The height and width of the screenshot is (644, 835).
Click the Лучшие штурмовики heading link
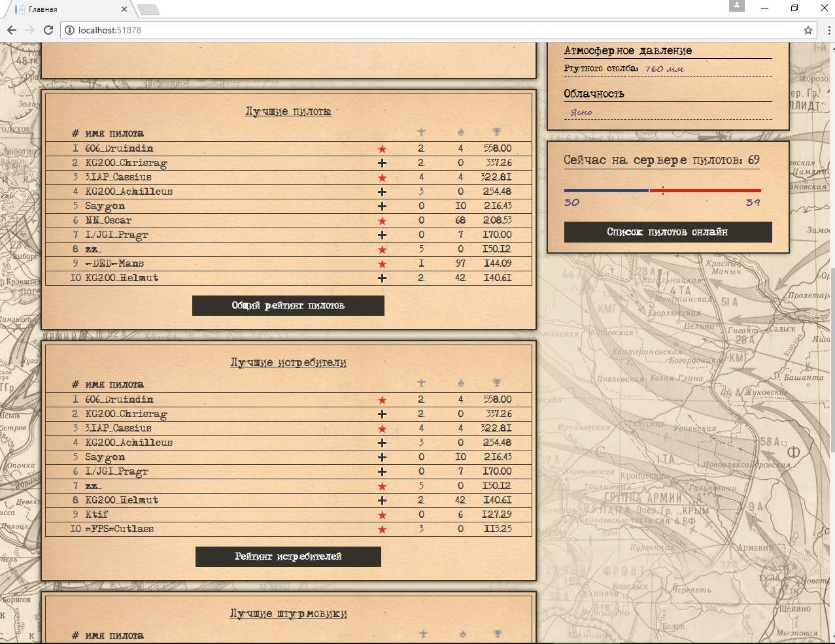coord(288,613)
